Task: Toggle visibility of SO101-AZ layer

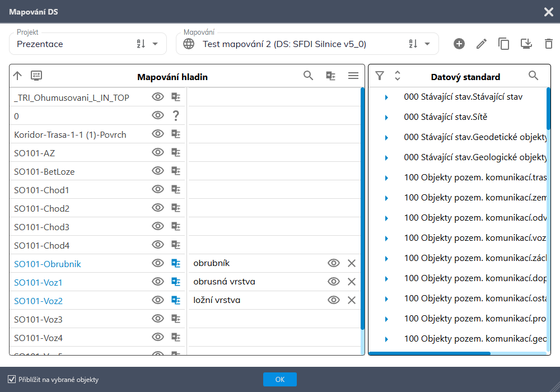Action: coord(158,152)
